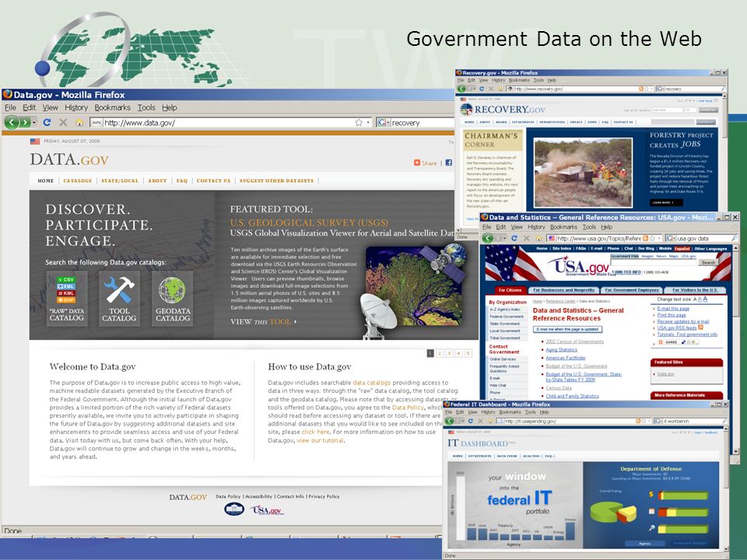Click Español link in USA.gov header
747x560 pixels.
point(682,249)
